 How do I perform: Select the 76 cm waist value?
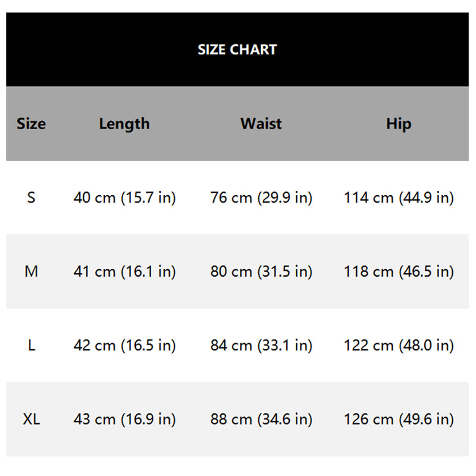[261, 198]
